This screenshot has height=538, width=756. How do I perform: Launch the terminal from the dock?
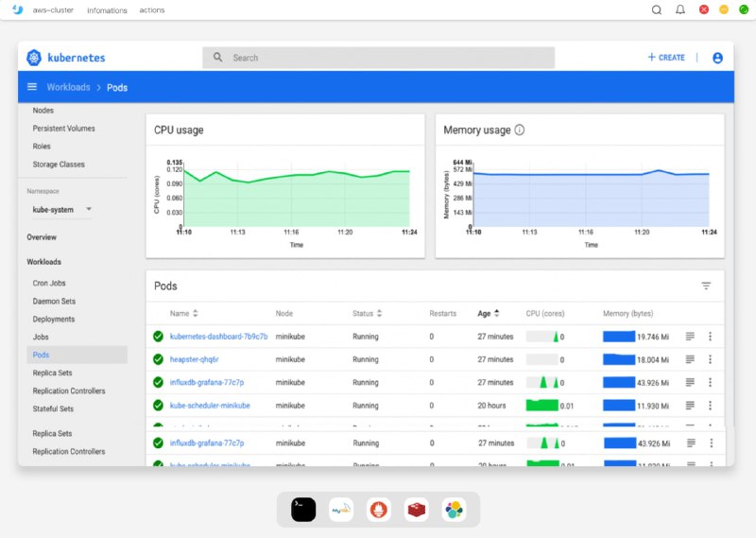(x=303, y=510)
